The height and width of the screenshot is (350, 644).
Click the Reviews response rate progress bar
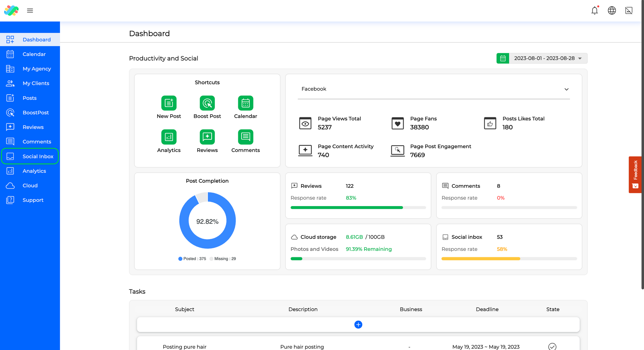tap(358, 208)
